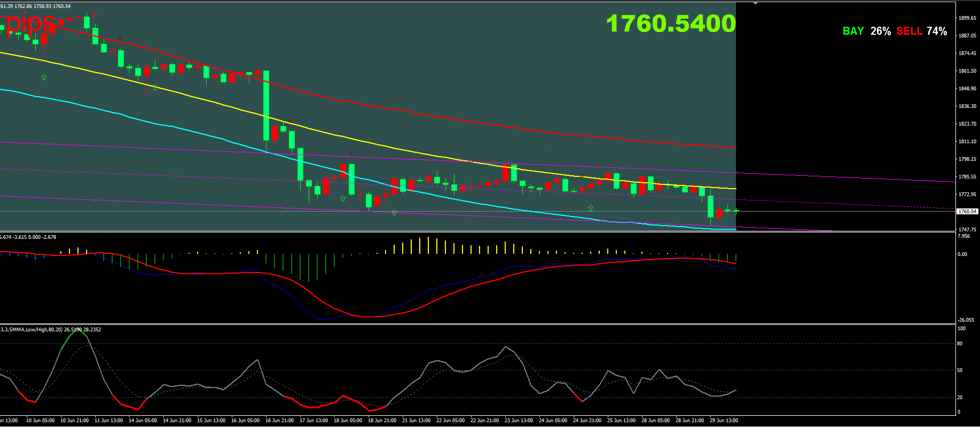Image resolution: width=980 pixels, height=427 pixels.
Task: Click the stochastic SMMA Low/High indicator label
Action: click(50, 330)
